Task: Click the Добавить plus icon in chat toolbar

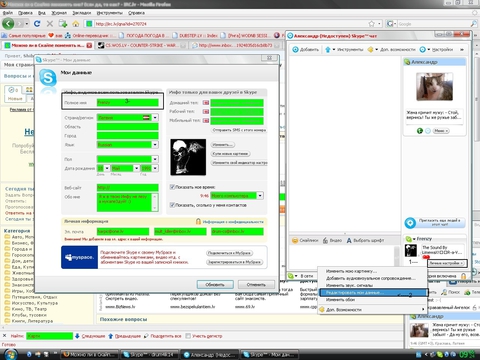Action: click(x=295, y=49)
